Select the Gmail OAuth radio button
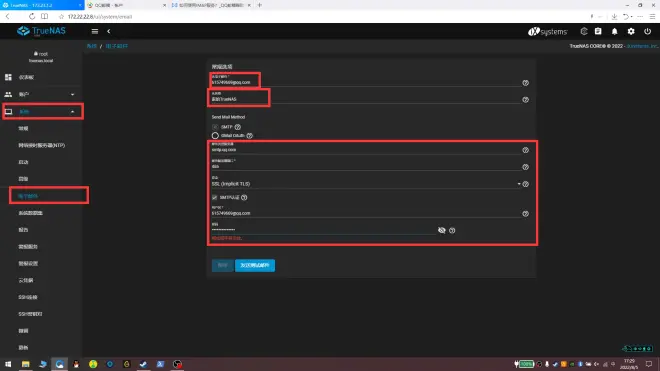 pos(215,136)
